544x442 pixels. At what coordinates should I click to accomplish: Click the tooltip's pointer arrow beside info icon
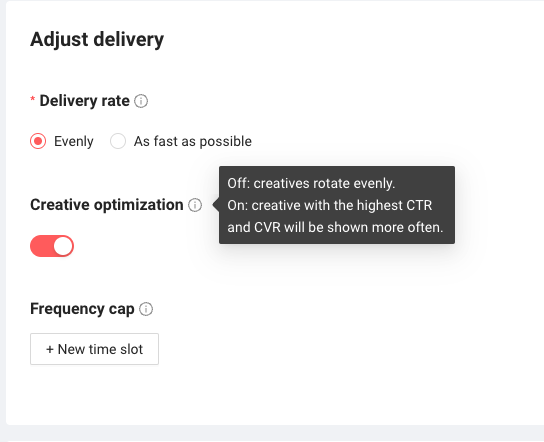(216, 205)
